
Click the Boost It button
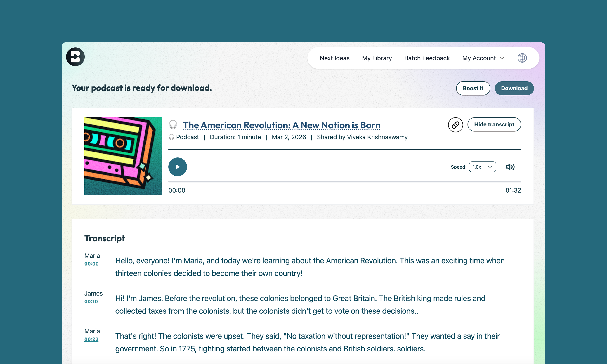pyautogui.click(x=473, y=88)
